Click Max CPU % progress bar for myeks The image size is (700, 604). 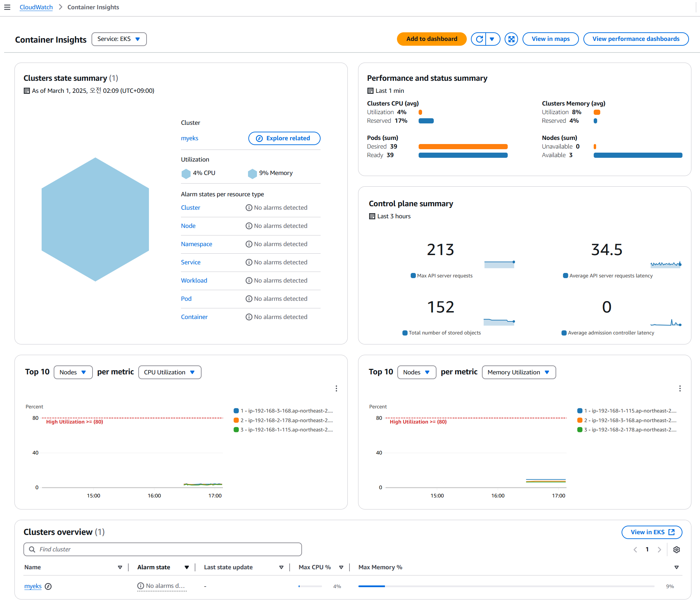coord(310,586)
